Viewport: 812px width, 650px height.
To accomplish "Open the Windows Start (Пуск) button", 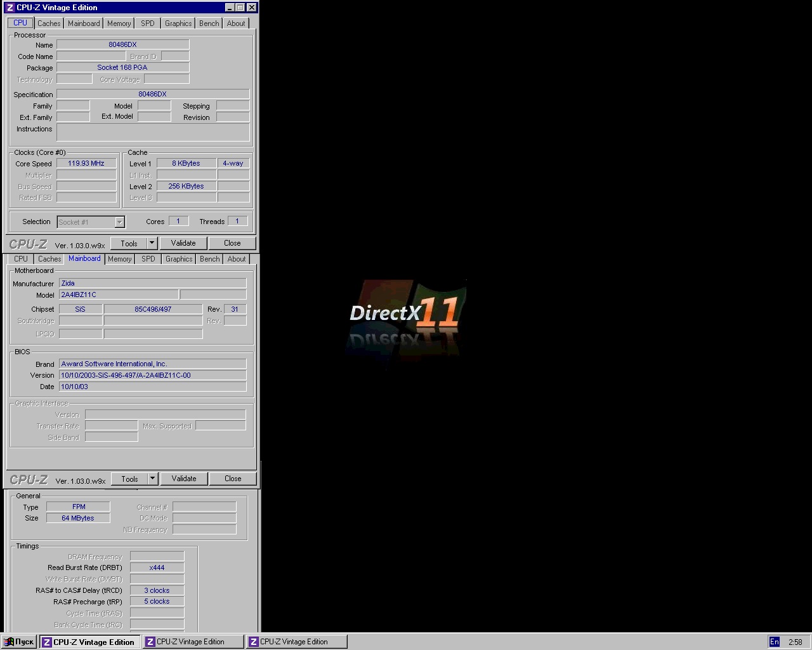I will point(19,642).
